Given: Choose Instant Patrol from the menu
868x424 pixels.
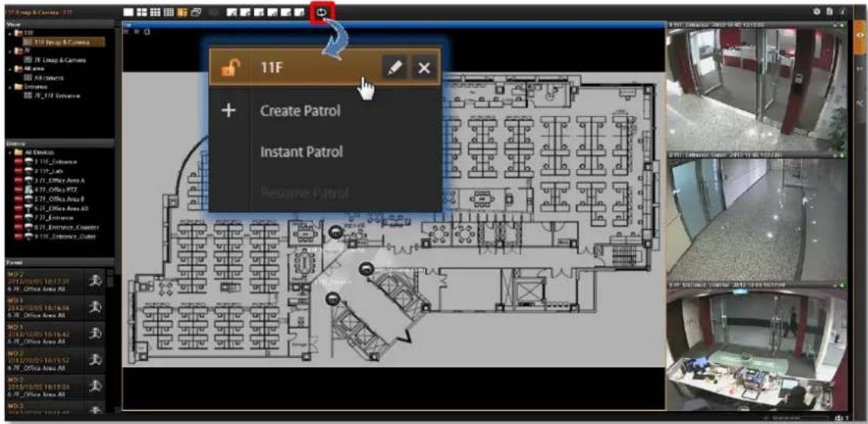Looking at the screenshot, I should 302,152.
